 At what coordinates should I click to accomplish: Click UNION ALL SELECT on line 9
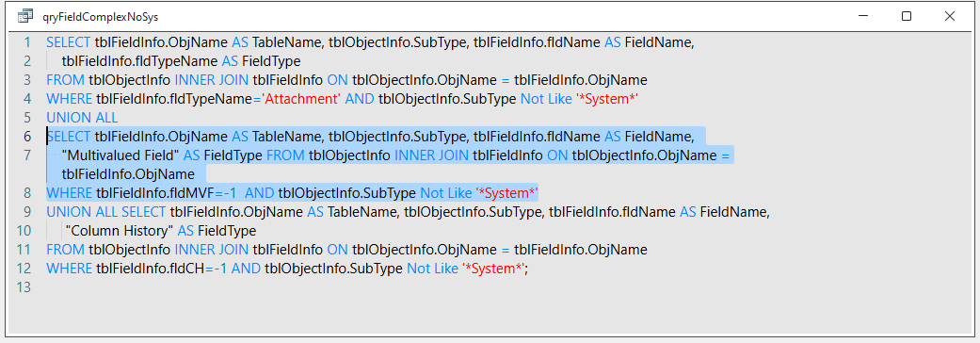coord(106,212)
